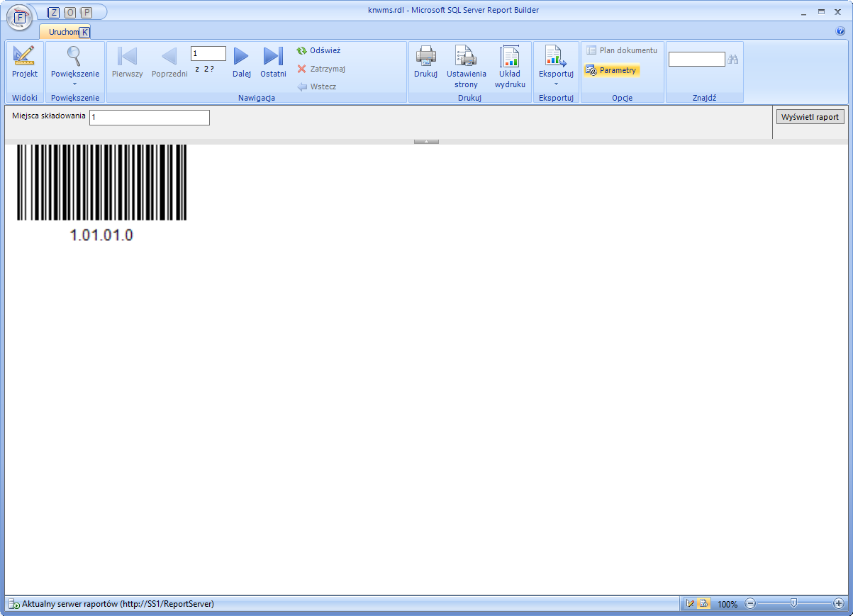Click the binoculars find icon

pos(733,60)
